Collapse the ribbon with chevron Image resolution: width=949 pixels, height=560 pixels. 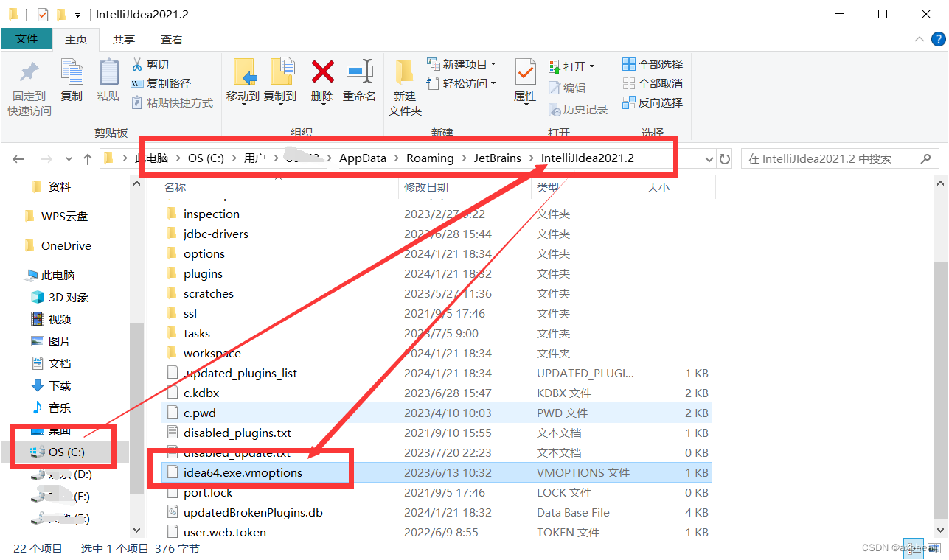[x=919, y=39]
